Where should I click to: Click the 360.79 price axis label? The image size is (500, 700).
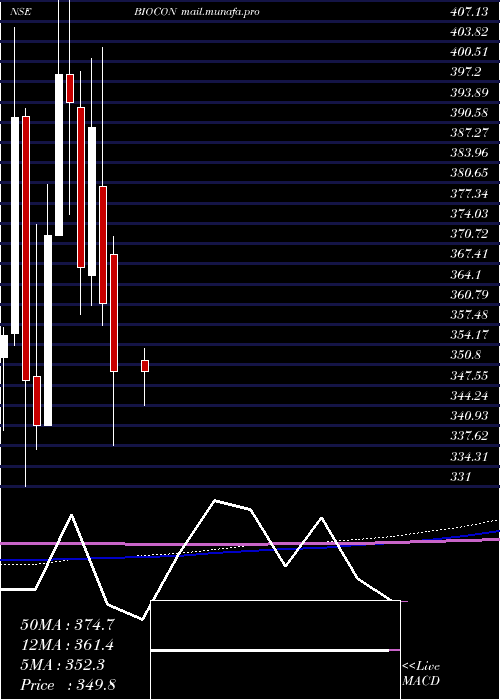pos(469,295)
